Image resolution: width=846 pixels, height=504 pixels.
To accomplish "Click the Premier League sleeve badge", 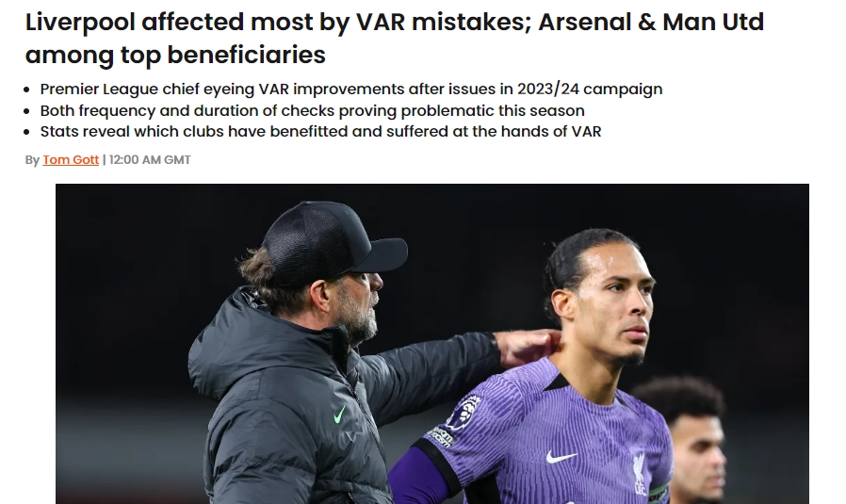I will 463,415.
